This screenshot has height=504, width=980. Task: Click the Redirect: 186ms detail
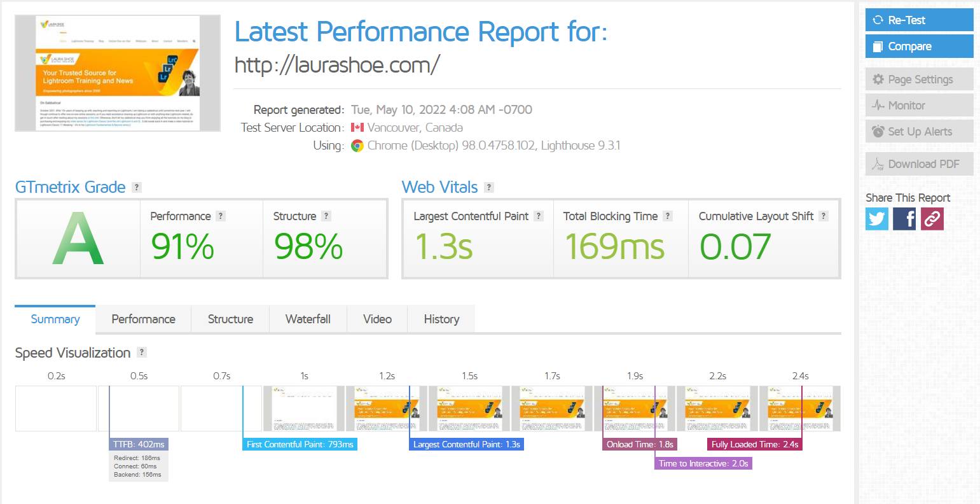point(137,458)
